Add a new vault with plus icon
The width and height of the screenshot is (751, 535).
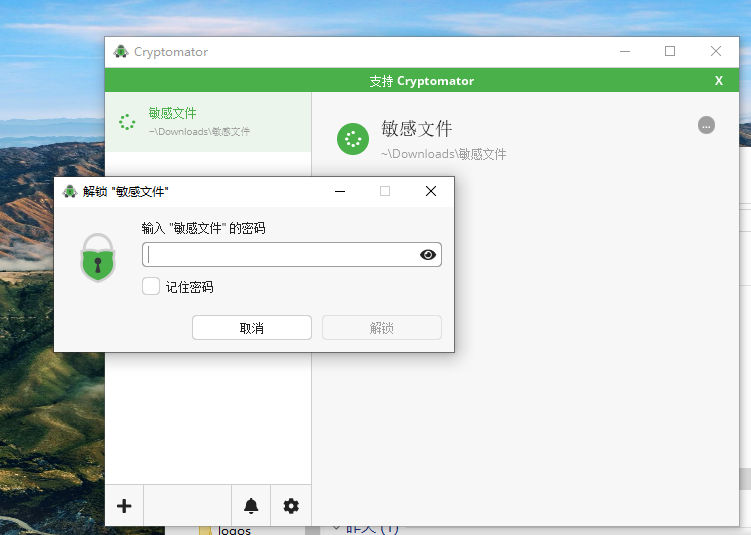coord(124,506)
